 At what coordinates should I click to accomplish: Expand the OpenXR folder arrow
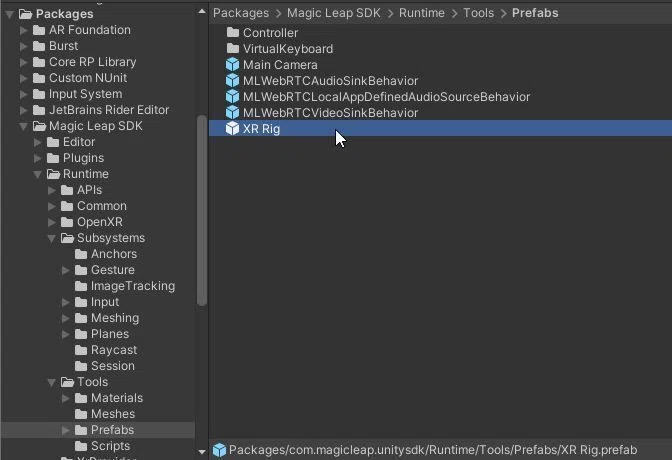pos(51,222)
